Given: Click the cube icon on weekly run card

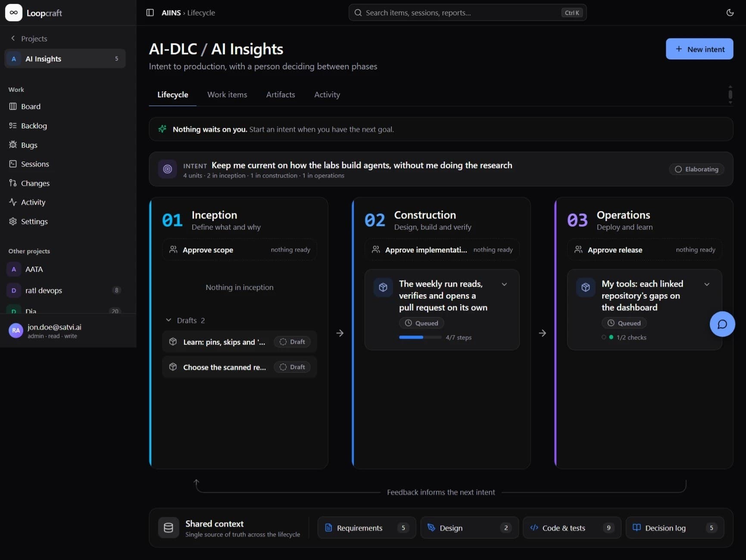Looking at the screenshot, I should pyautogui.click(x=383, y=287).
